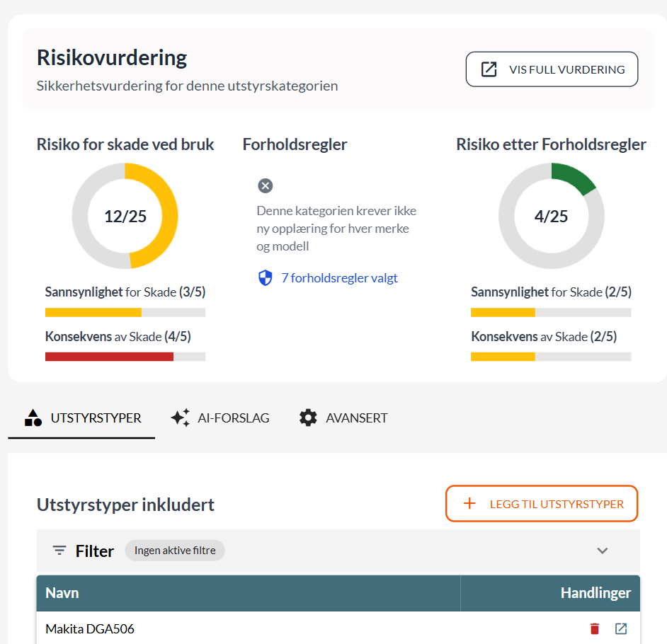The width and height of the screenshot is (667, 644).
Task: Click the yellow Sannsynlighet 3/5 progress bar
Action: pyautogui.click(x=93, y=312)
